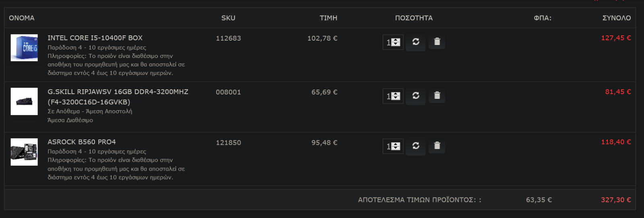Click the Intel Core i5 box thumbnail
The width and height of the screenshot is (644, 218).
(x=24, y=48)
